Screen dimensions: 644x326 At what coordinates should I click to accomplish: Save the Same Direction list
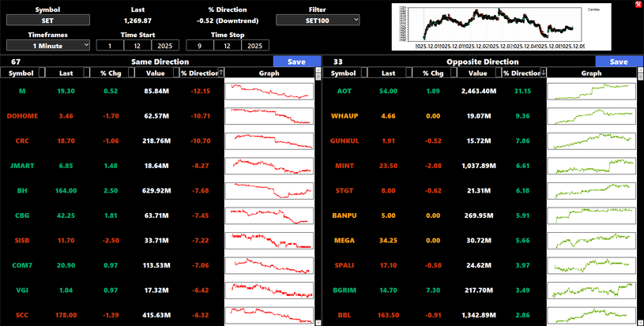pyautogui.click(x=296, y=62)
